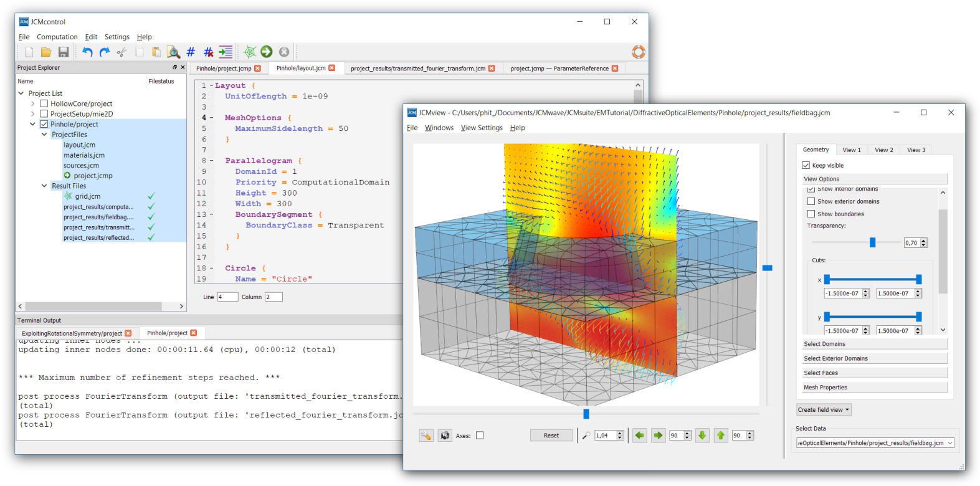Enable Show exterior domains

coord(811,201)
